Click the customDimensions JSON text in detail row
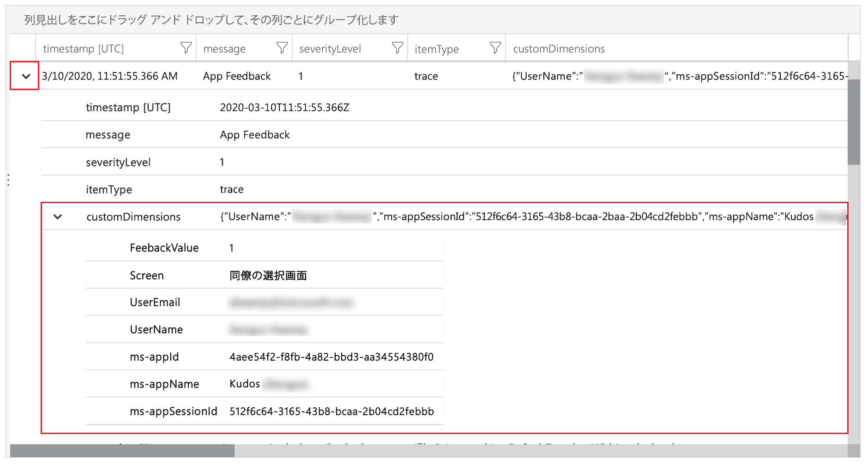 (x=533, y=217)
